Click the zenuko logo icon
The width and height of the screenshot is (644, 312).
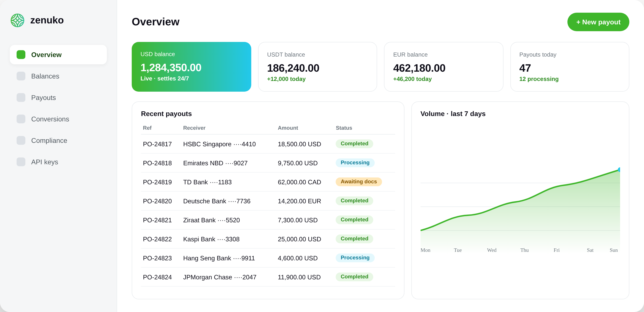(x=17, y=20)
